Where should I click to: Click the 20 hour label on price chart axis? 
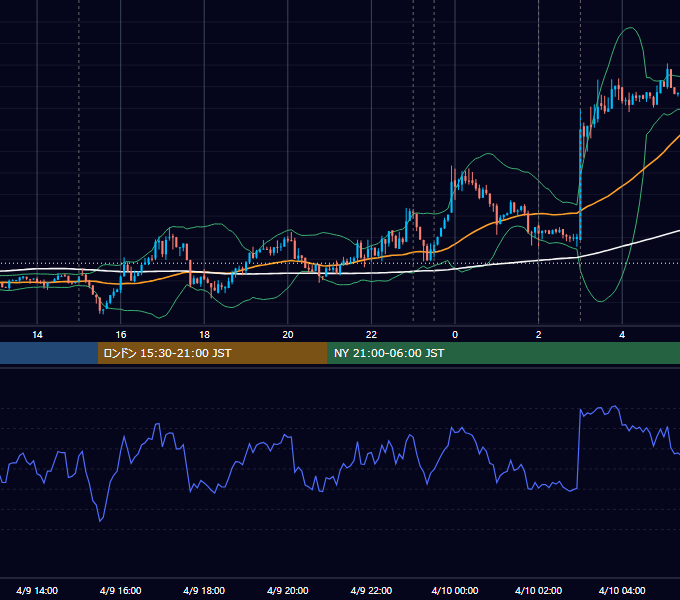pyautogui.click(x=288, y=335)
